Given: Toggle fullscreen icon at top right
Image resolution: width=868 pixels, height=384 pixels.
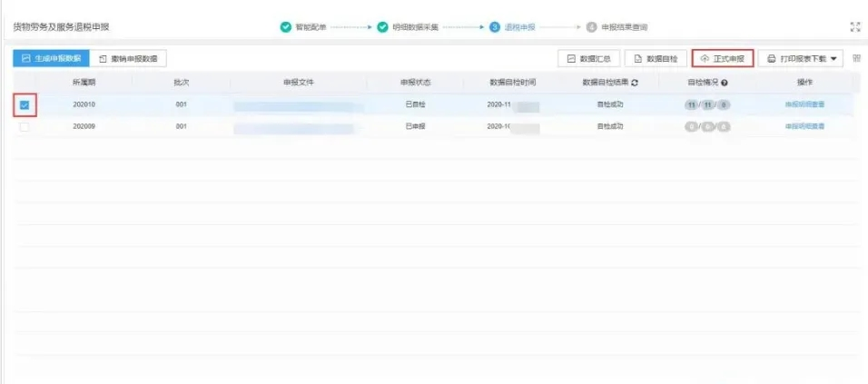Looking at the screenshot, I should point(855,27).
